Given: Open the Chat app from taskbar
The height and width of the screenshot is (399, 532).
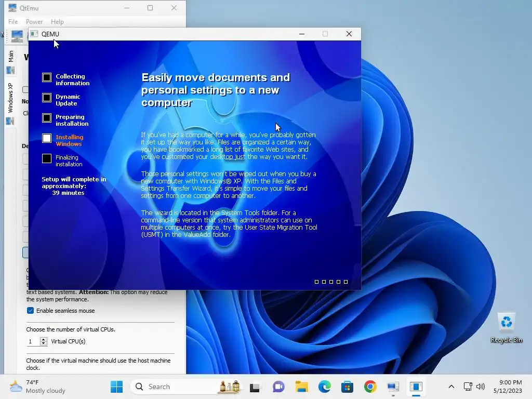Looking at the screenshot, I should point(278,387).
